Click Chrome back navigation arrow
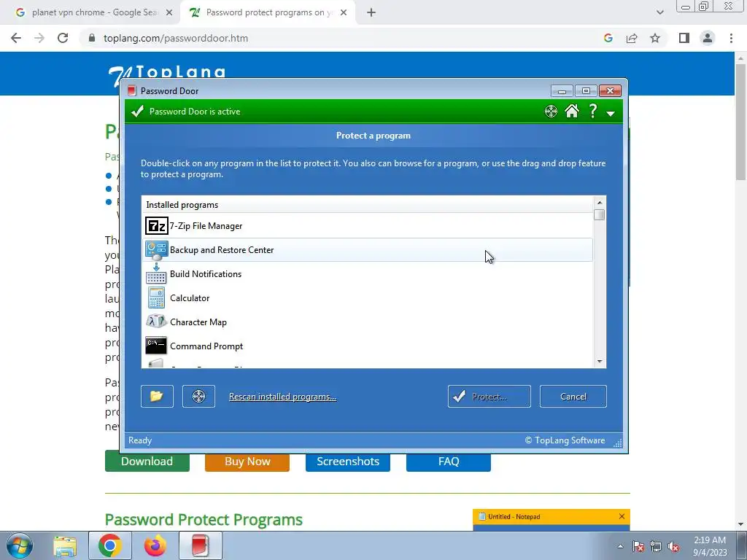 (16, 38)
